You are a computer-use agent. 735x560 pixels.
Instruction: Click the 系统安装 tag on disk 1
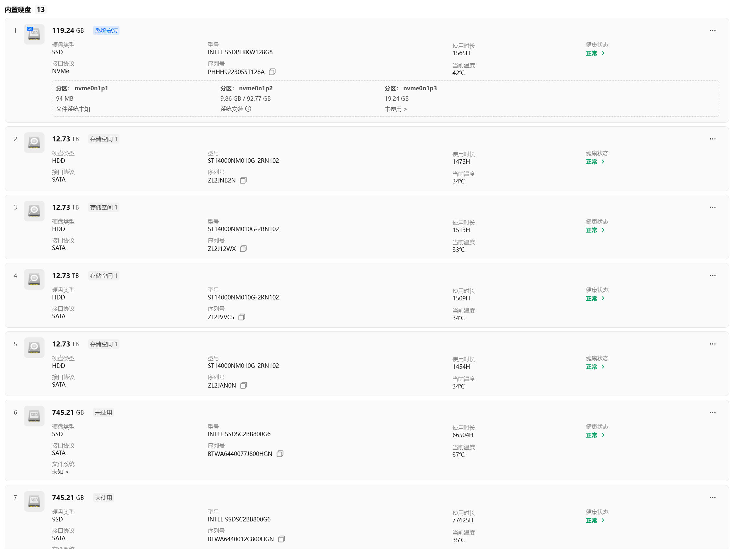point(106,30)
